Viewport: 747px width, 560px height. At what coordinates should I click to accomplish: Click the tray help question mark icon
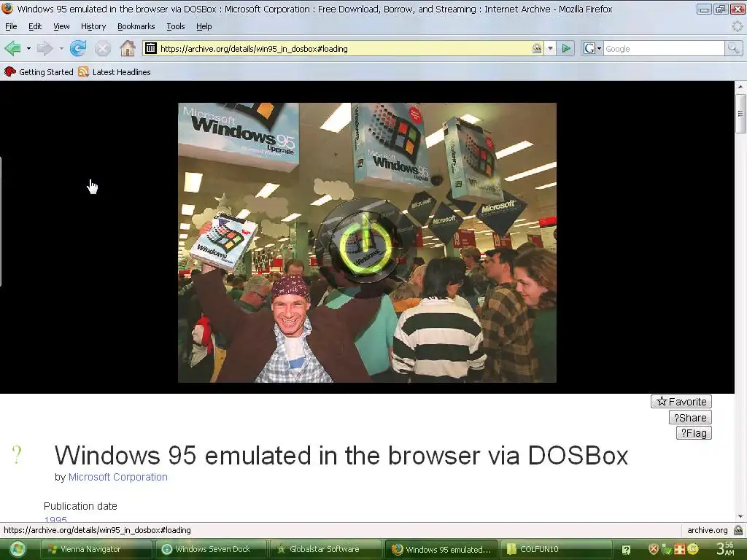click(626, 550)
